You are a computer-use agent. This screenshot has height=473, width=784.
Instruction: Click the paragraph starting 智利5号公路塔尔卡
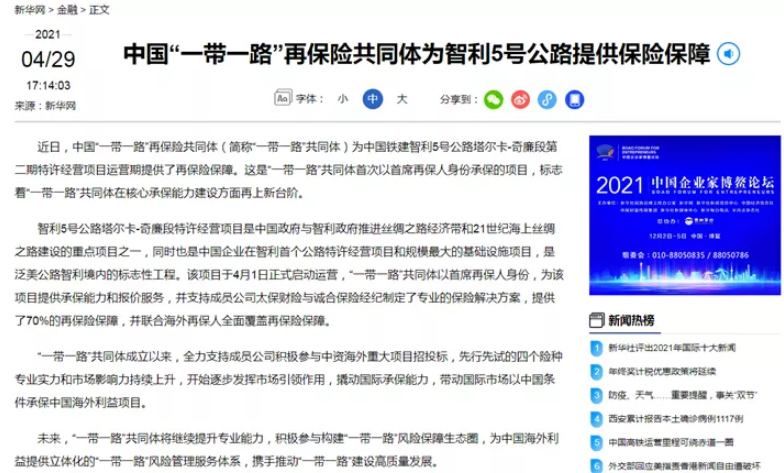point(288,274)
